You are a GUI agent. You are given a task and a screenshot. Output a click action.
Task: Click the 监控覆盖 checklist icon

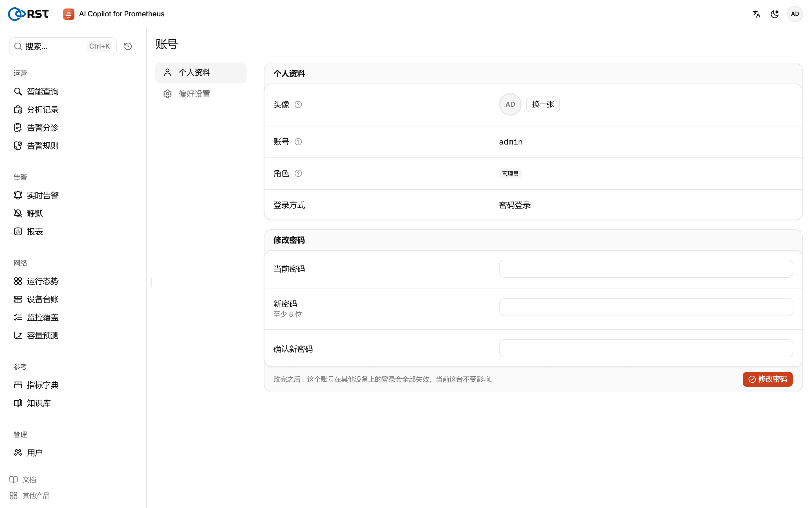(x=18, y=317)
